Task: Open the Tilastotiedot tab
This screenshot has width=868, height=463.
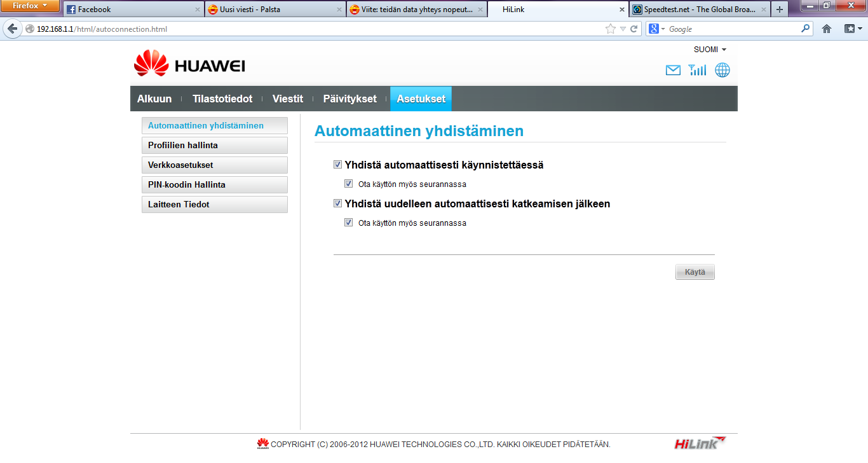Action: pos(222,99)
